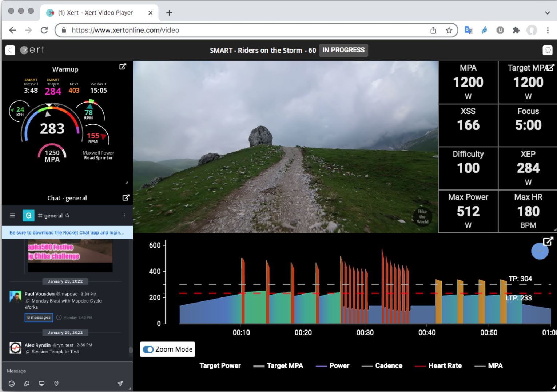Open the 8 messages thread
The image size is (557, 392).
(39, 317)
